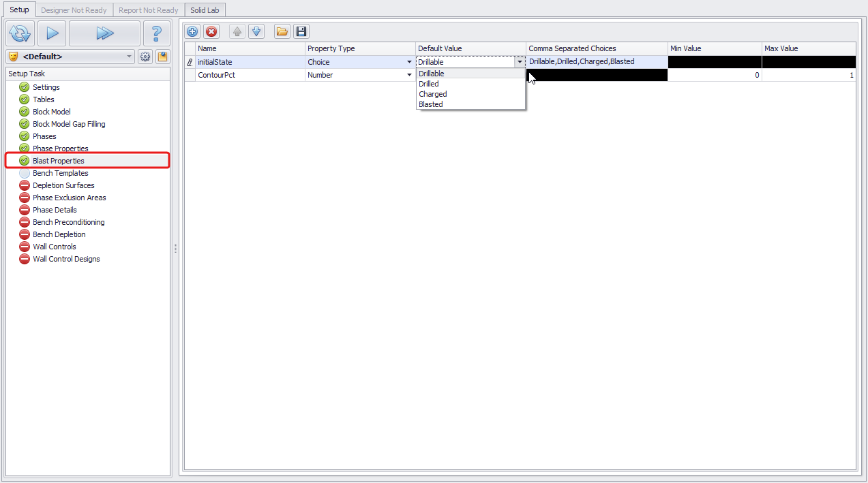Choose Drilled from the dropdown list

click(470, 84)
